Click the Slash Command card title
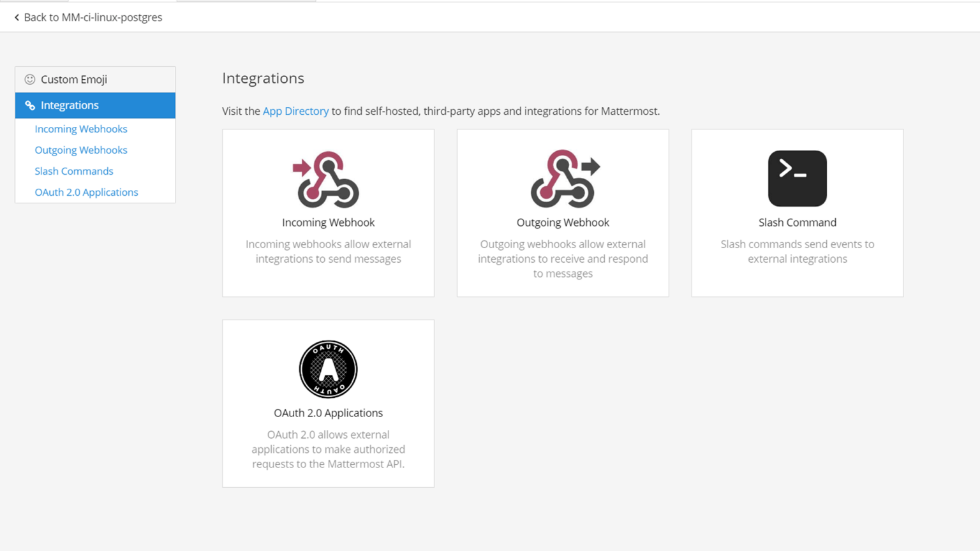 [x=797, y=223]
